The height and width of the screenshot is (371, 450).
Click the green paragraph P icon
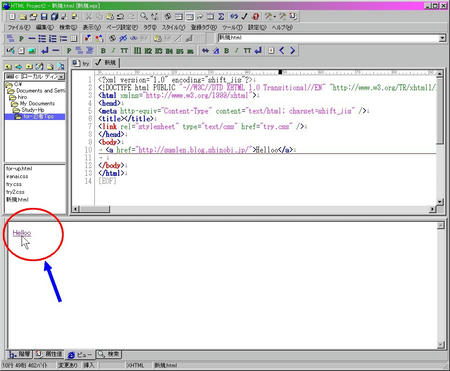(69, 51)
